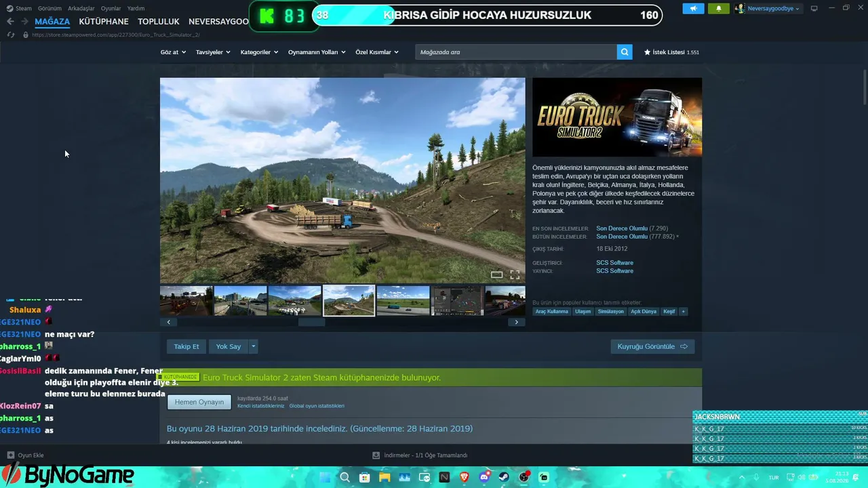Image resolution: width=868 pixels, height=488 pixels.
Task: Open the Steam notifications bell
Action: (x=719, y=9)
